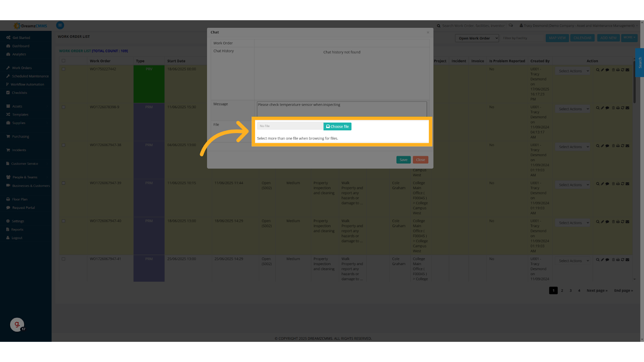Screen dimensions: 644x362
Task: Open Floor Plan in sidebar
Action: click(x=17, y=200)
